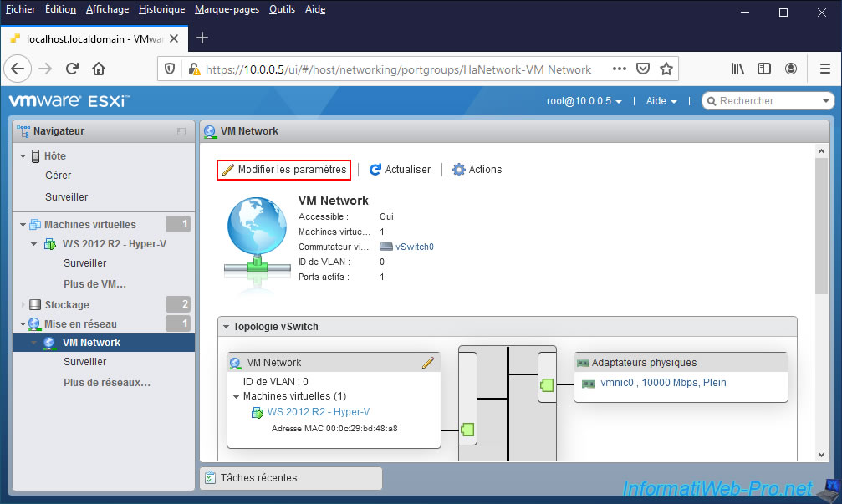Toggle the sidebar view icon

(x=764, y=69)
